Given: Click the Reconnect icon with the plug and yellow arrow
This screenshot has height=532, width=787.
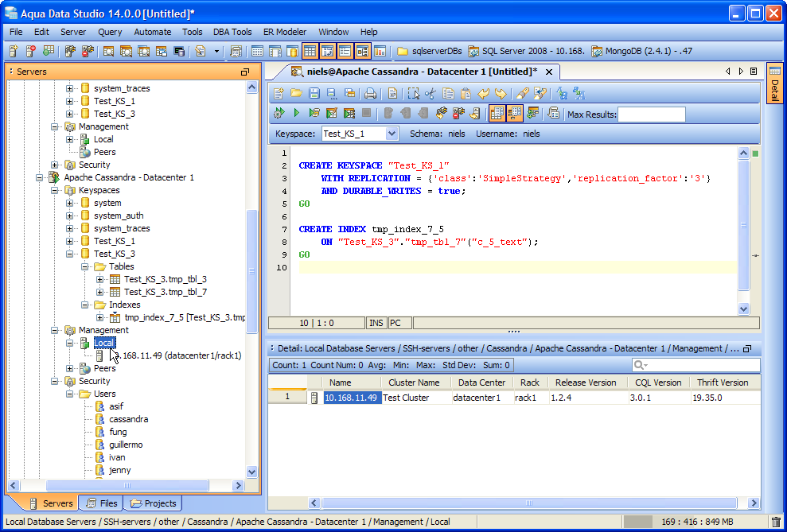Looking at the screenshot, I should pos(441,114).
